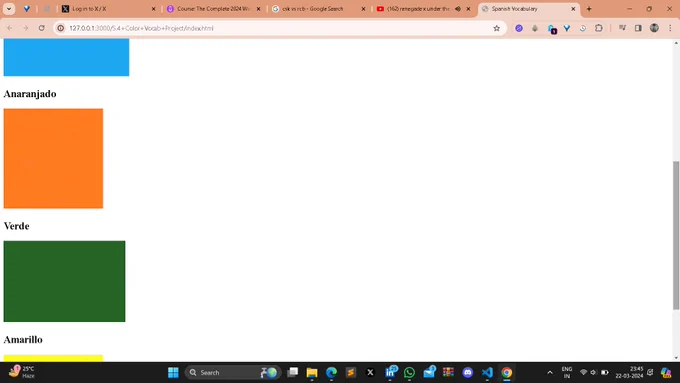Open Copilot from the taskbar corner
Viewport: 680px width, 383px height.
[666, 372]
